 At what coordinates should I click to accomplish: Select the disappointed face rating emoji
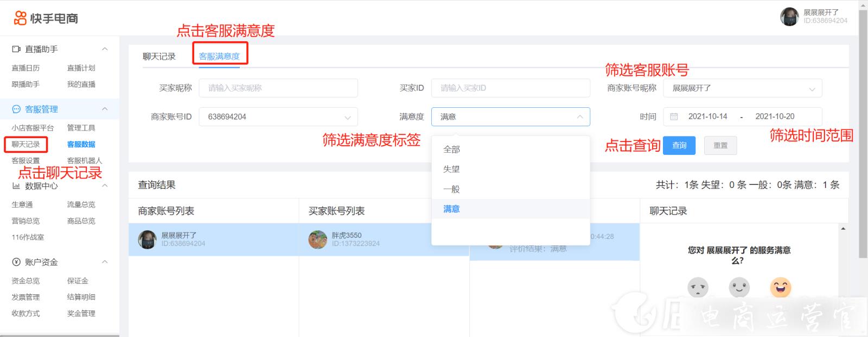click(x=698, y=287)
